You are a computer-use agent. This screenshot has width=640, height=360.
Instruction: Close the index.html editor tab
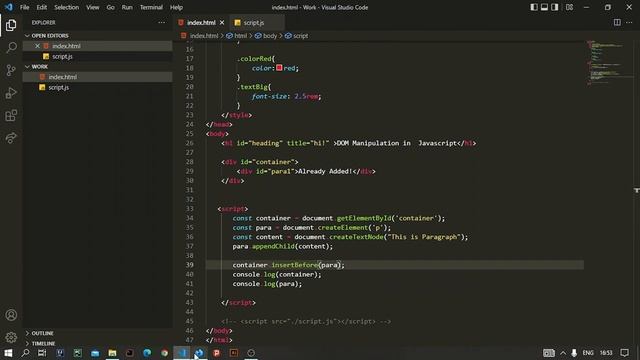222,23
